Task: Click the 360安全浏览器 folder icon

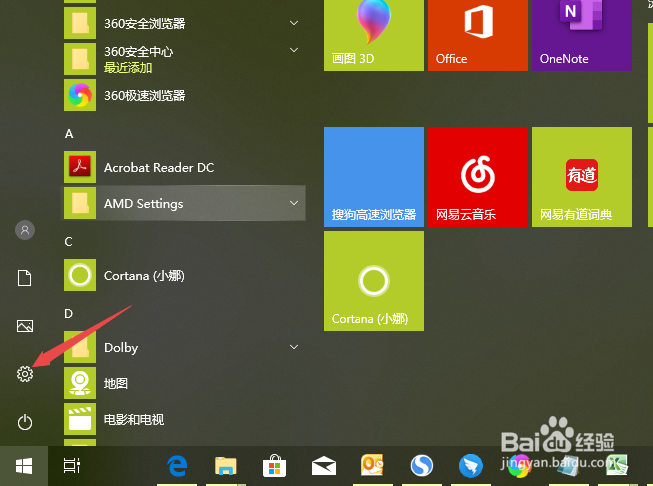Action: click(80, 23)
